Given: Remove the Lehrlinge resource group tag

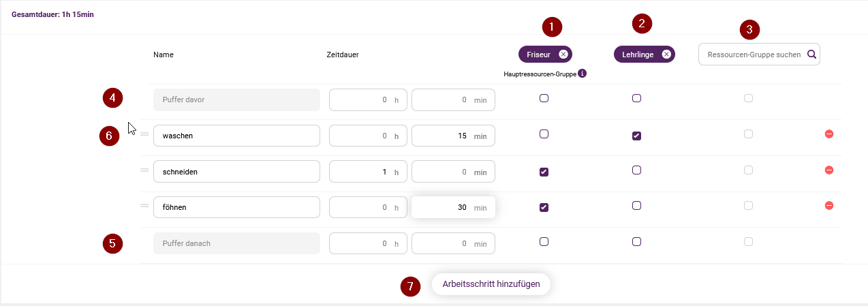Looking at the screenshot, I should [666, 55].
